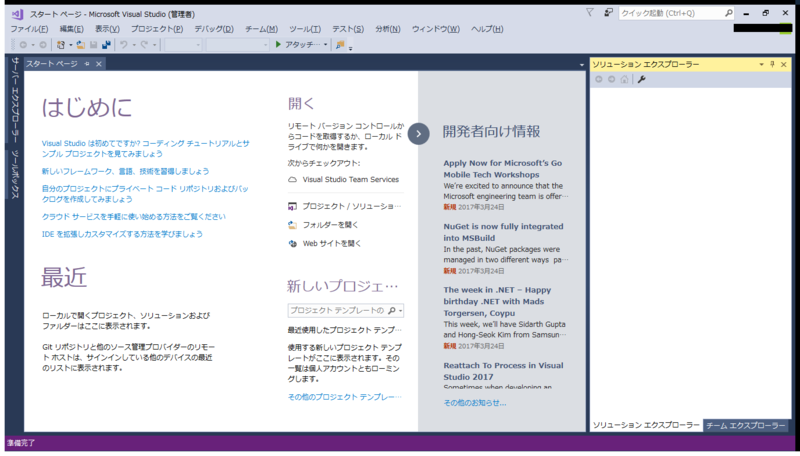Open toolbar overflow options arrow
Screen dimensions: 800x456
(351, 47)
